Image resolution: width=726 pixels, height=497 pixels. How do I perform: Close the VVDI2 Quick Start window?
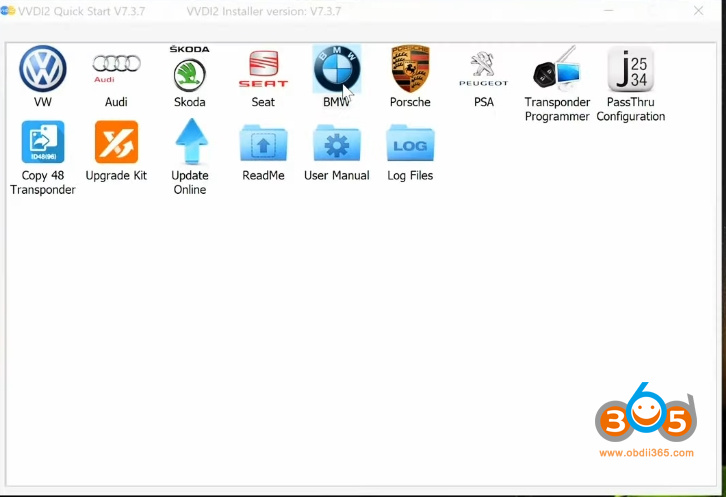click(698, 10)
